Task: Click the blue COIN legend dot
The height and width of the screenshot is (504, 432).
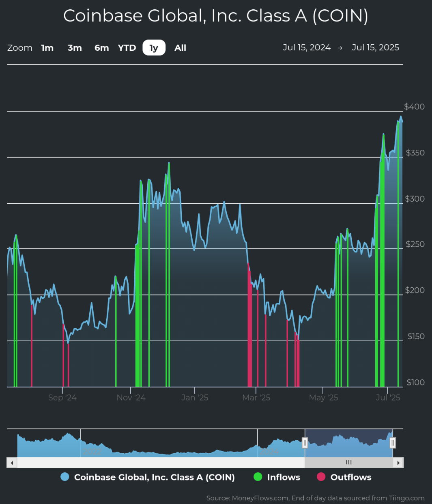Action: click(64, 477)
